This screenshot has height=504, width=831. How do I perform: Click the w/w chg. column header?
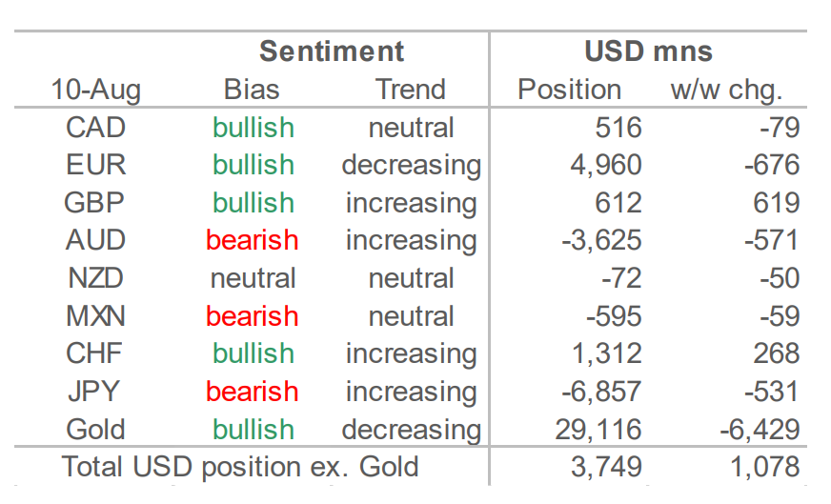(726, 90)
